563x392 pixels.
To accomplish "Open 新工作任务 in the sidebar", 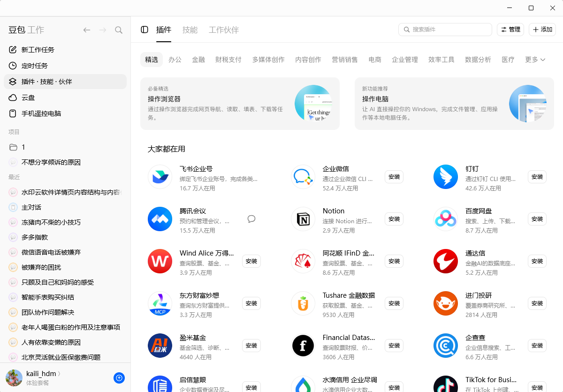I will (65, 50).
